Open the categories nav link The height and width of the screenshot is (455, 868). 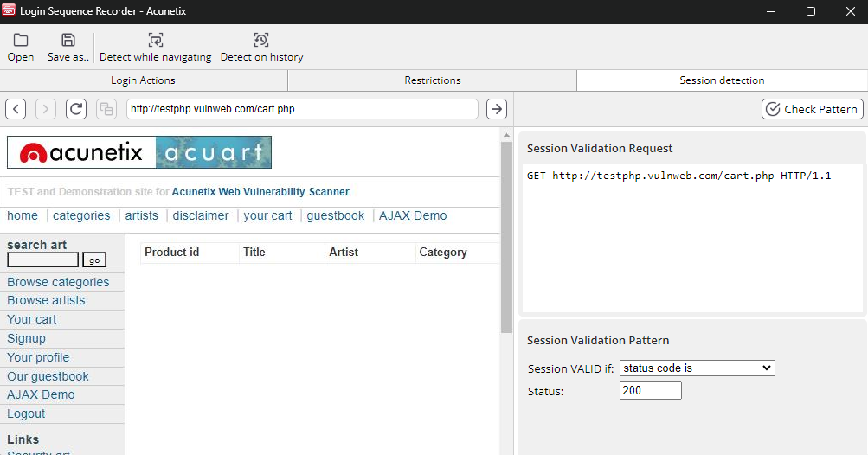(81, 216)
